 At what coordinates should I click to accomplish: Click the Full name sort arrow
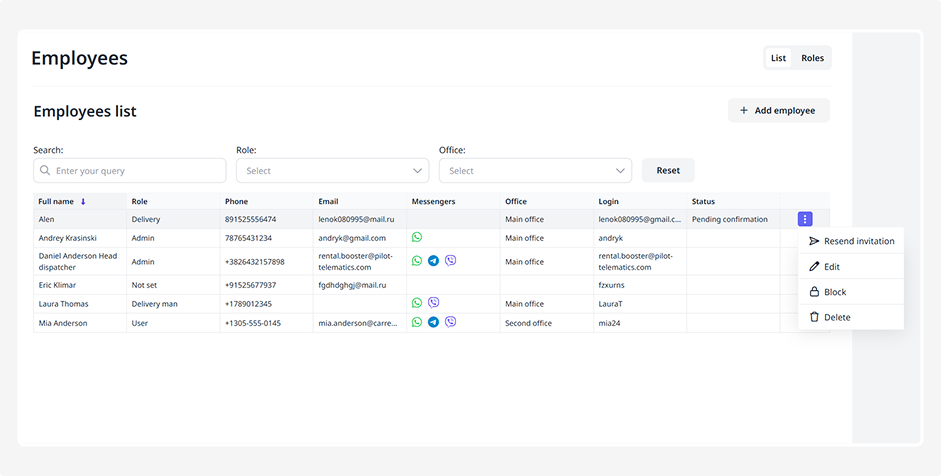tap(83, 202)
